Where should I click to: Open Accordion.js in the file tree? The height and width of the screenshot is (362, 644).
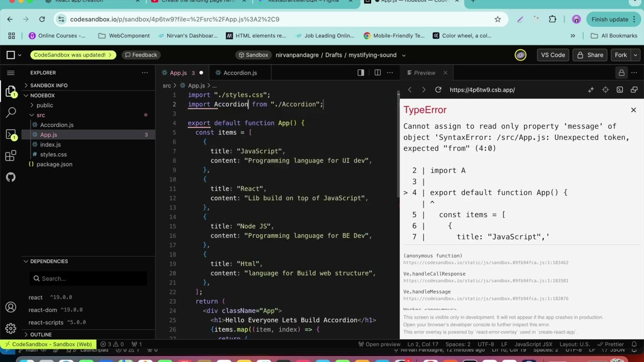click(x=57, y=125)
